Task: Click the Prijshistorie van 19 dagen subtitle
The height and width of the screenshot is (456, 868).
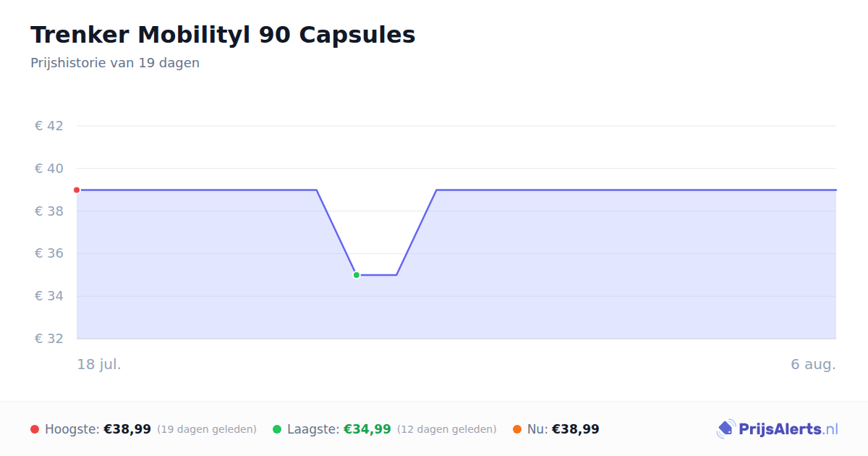Action: (115, 63)
